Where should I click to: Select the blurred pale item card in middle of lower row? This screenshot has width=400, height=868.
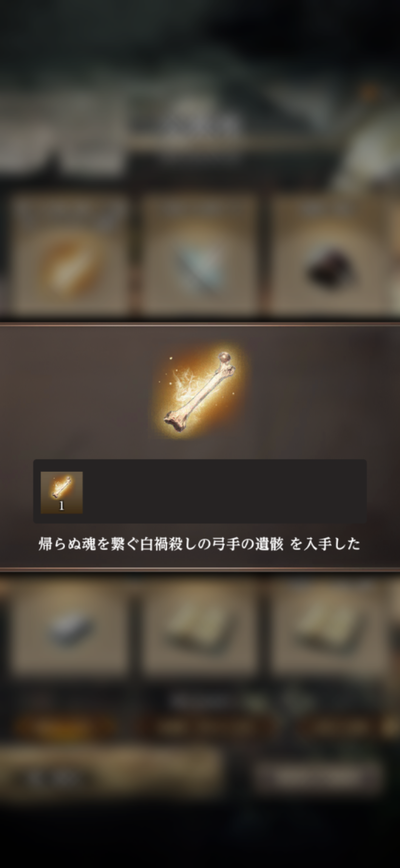[x=199, y=625]
